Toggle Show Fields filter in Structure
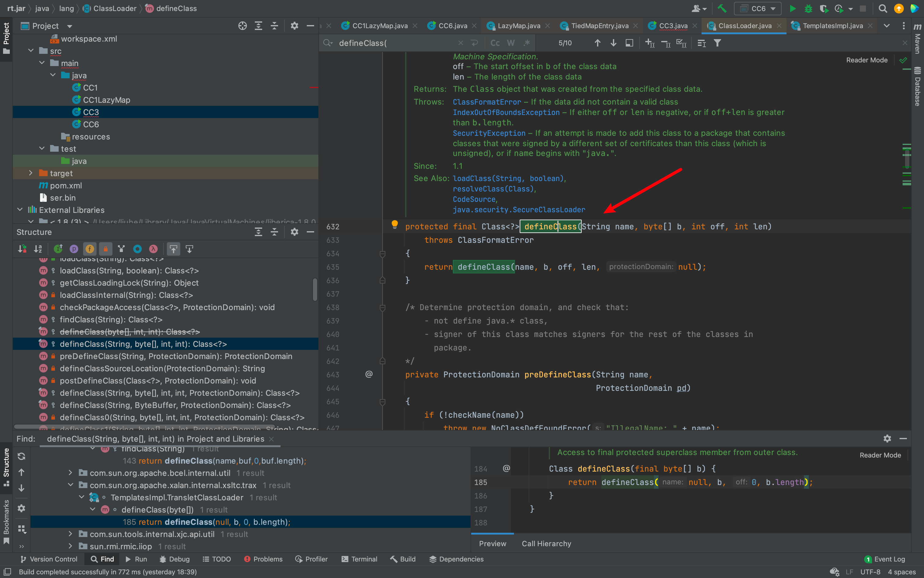Screen dimensions: 924x578 click(90, 249)
